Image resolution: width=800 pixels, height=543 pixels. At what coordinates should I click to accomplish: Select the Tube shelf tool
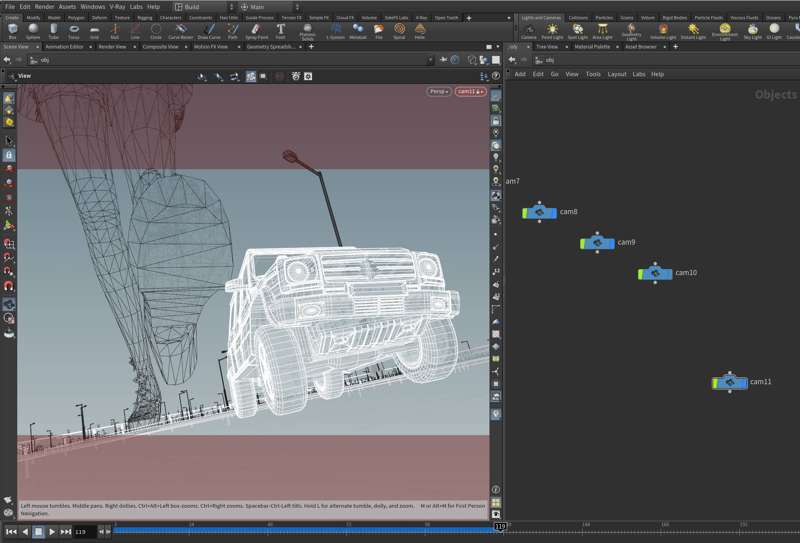point(54,31)
